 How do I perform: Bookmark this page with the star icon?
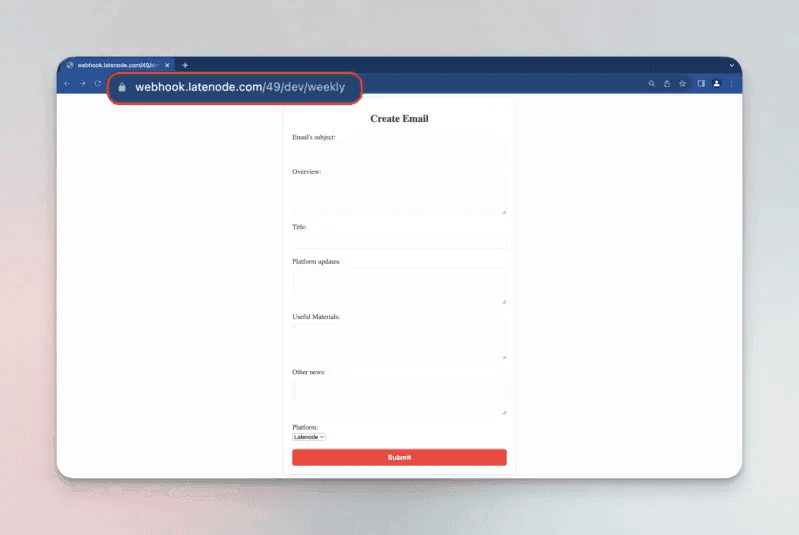point(682,84)
